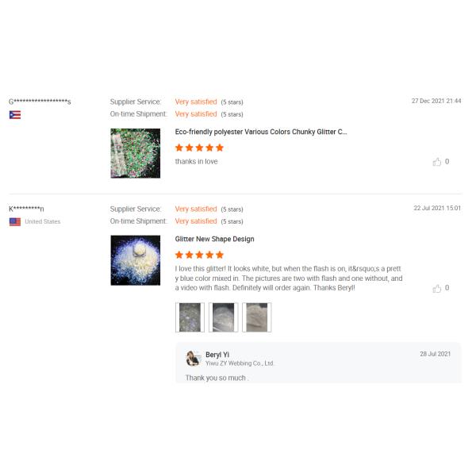Viewport: 476px width, 476px height.
Task: Click Yiwu ZY Webbing Co., Ltd company name
Action: click(x=240, y=363)
